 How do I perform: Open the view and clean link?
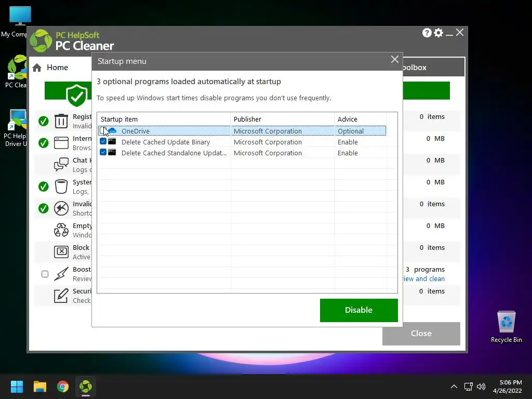point(423,278)
